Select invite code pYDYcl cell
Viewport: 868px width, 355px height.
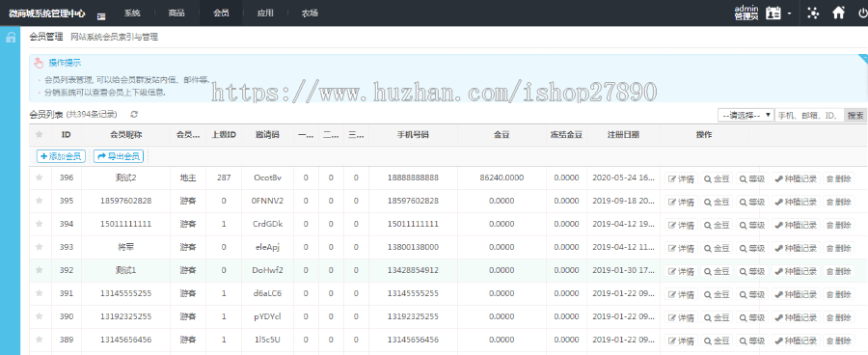point(267,316)
